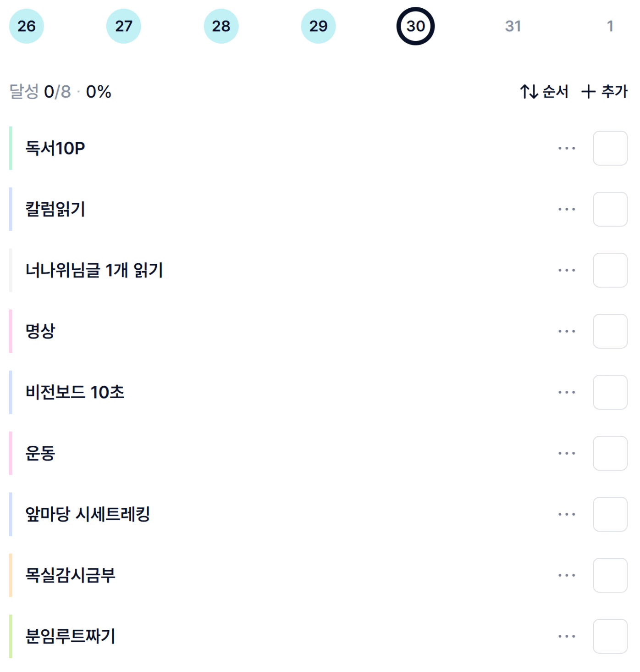This screenshot has height=672, width=640.
Task: Check off the 독서10P habit
Action: [610, 148]
